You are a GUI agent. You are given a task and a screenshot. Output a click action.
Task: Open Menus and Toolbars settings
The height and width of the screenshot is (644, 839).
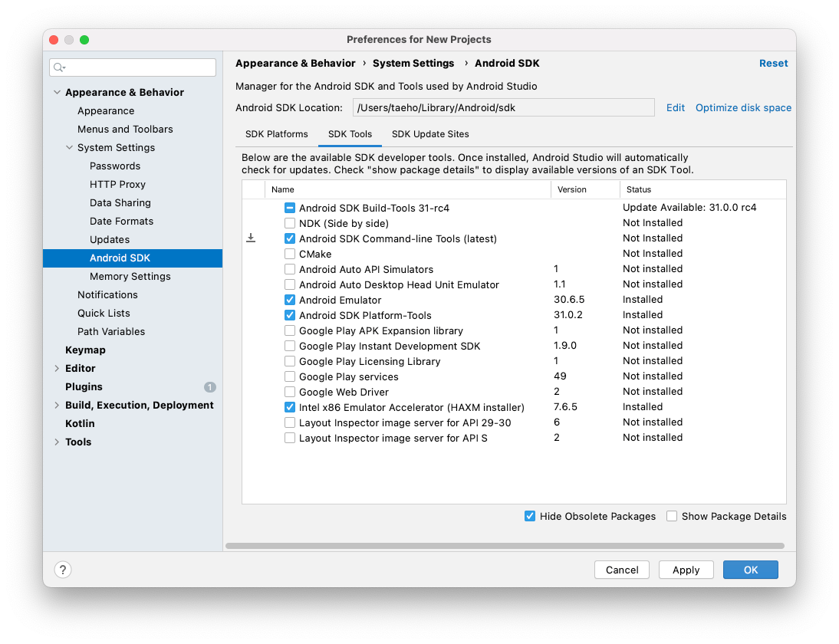(125, 129)
